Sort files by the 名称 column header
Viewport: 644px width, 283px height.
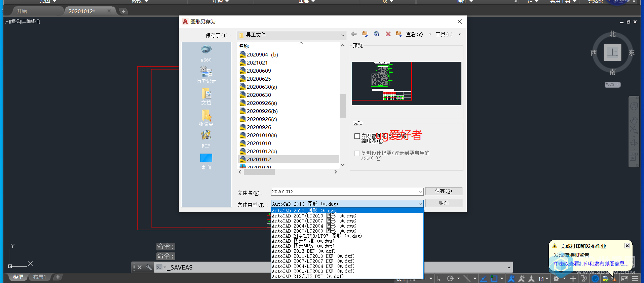tap(244, 46)
